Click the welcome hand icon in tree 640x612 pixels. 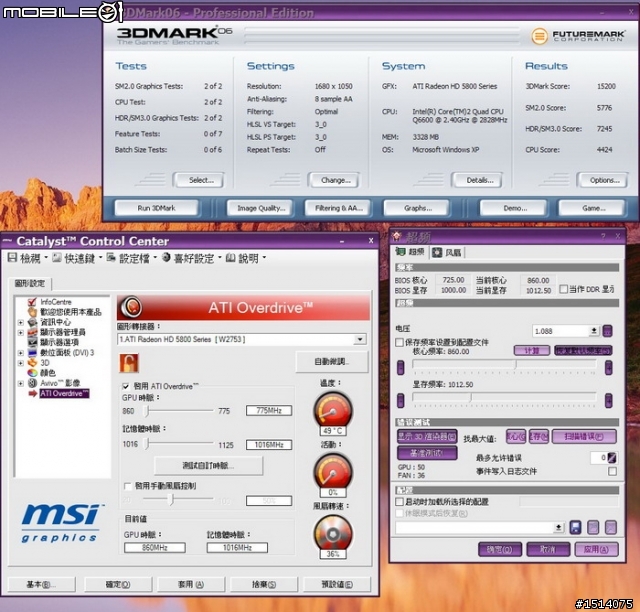coord(32,312)
